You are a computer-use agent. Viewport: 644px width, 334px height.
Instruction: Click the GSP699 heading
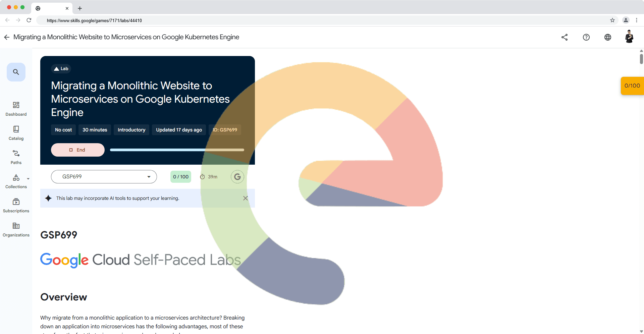click(59, 235)
